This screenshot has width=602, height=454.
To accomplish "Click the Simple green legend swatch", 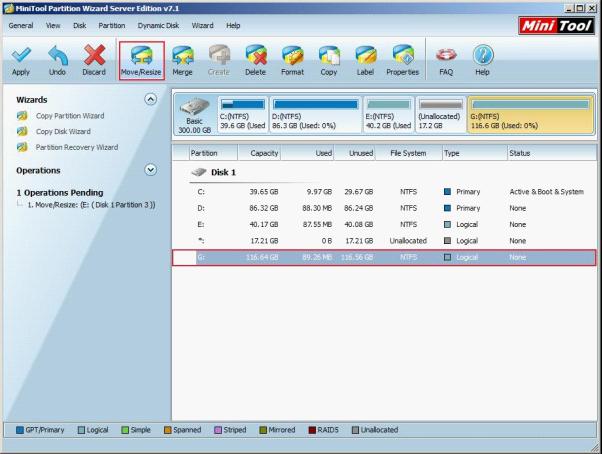I will coord(125,430).
